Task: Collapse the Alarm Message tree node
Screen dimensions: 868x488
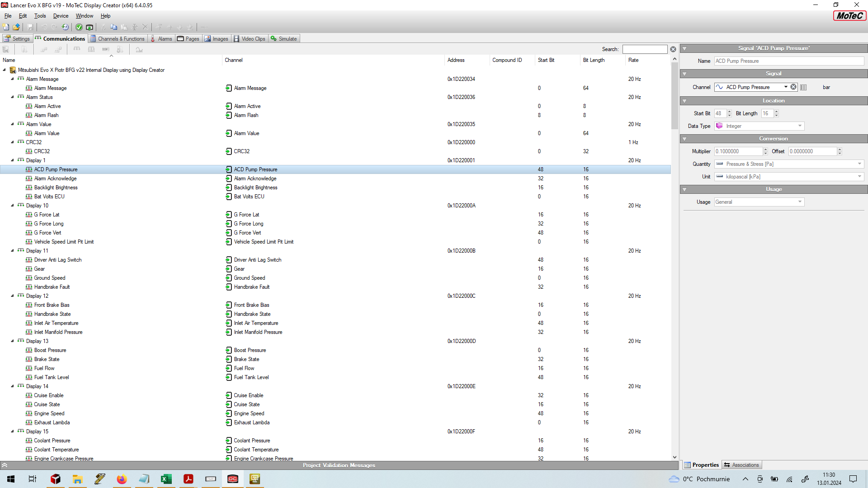Action: point(12,79)
